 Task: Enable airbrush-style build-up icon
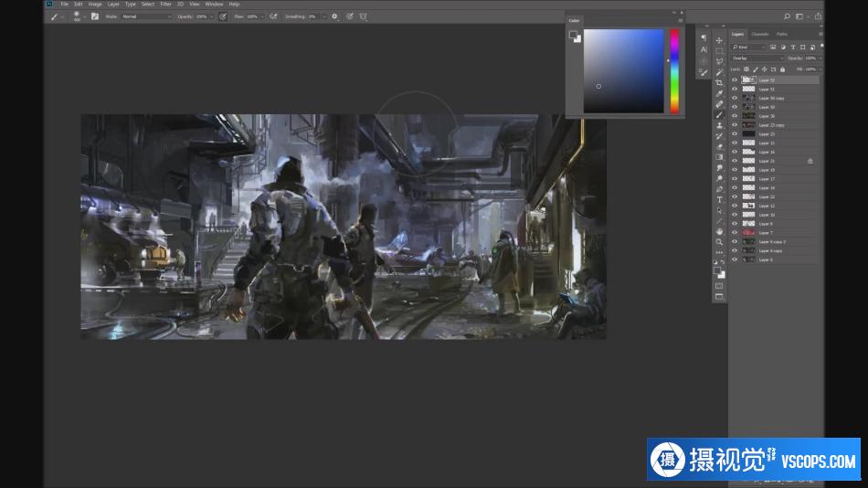coord(273,16)
